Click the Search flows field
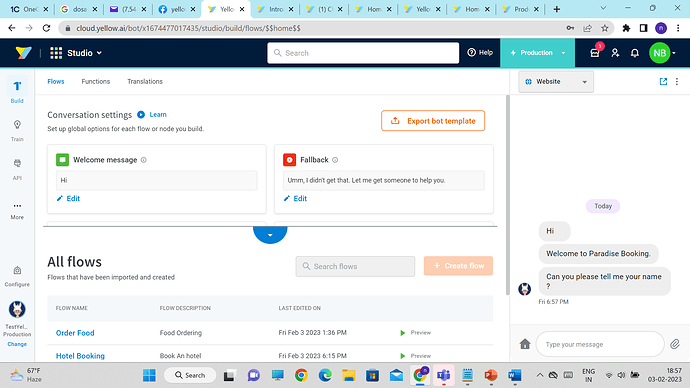This screenshot has height=388, width=690. (x=355, y=266)
